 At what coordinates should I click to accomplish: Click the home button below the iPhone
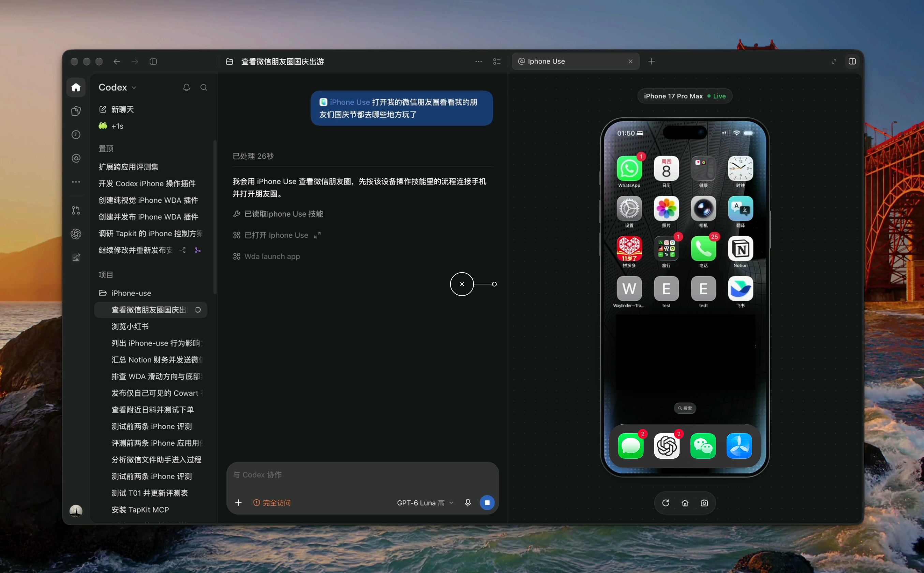(x=685, y=503)
